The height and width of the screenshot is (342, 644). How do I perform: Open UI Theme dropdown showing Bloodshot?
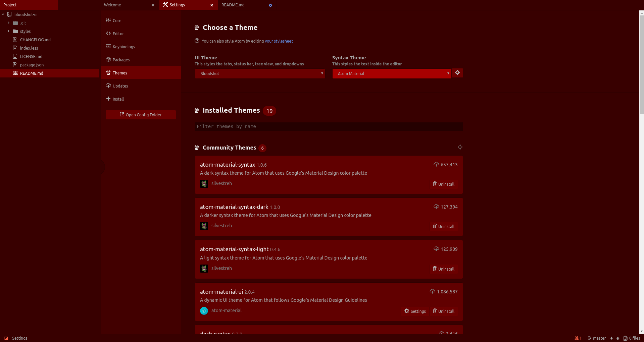[x=260, y=73]
